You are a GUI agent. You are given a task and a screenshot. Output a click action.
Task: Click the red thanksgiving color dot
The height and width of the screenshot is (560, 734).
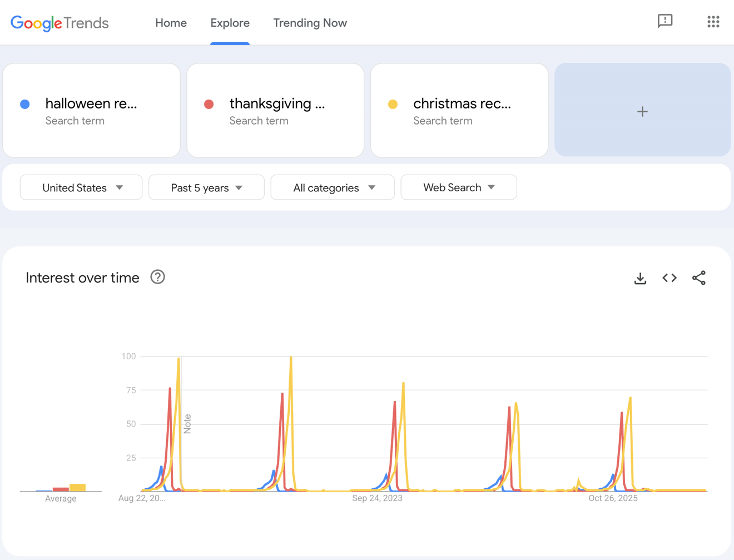[x=209, y=104]
